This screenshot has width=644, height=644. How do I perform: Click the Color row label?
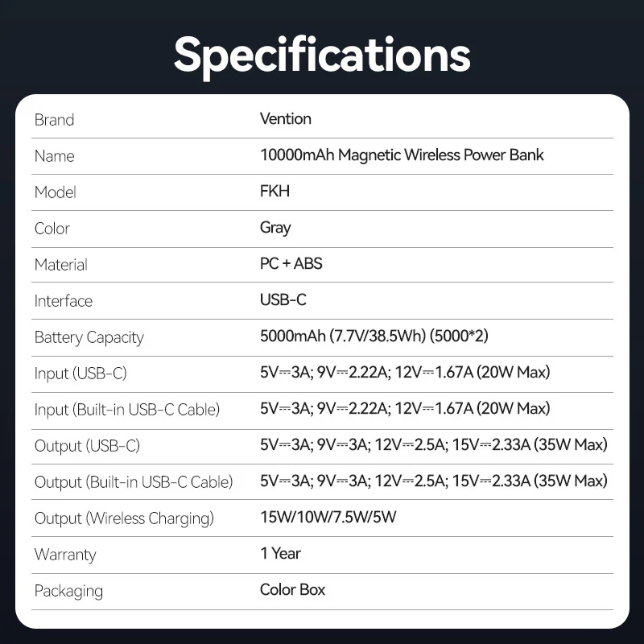point(52,229)
